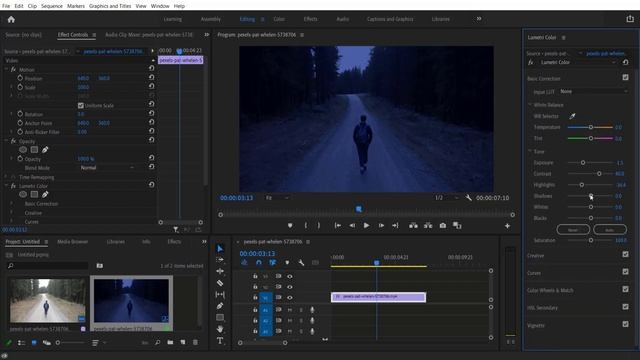640x360 pixels.
Task: Step Forward one frame
Action: coord(381,225)
